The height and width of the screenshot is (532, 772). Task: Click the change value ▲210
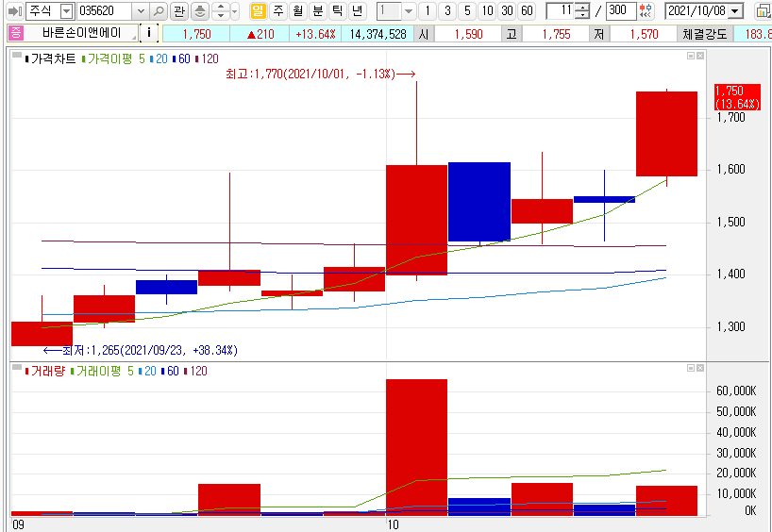click(x=260, y=34)
